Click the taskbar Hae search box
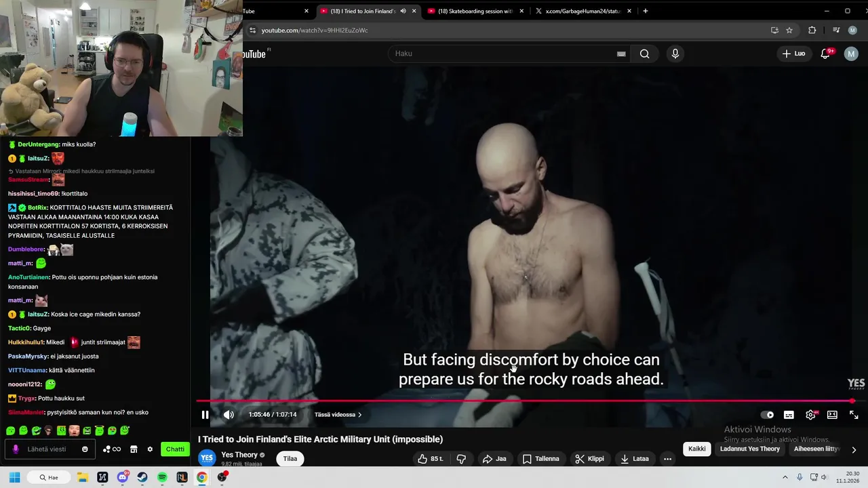The height and width of the screenshot is (488, 868). pyautogui.click(x=49, y=477)
